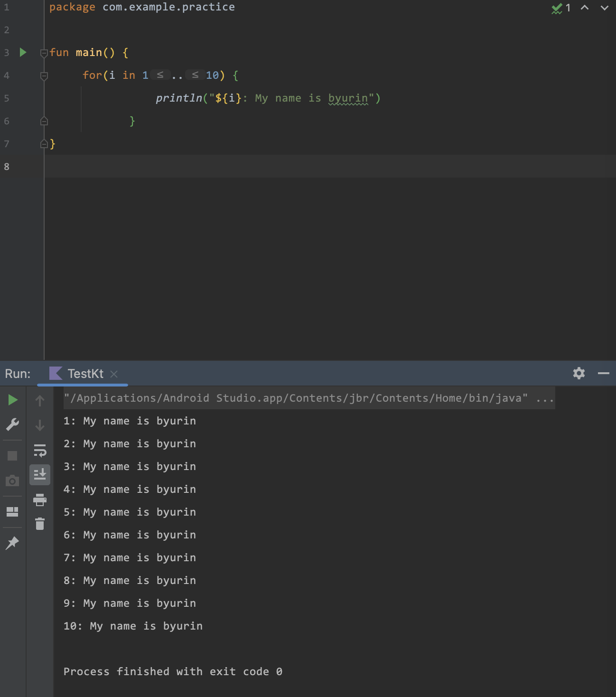Click output line '1: My name is byurin'
Viewport: 616px width, 697px height.
point(130,421)
